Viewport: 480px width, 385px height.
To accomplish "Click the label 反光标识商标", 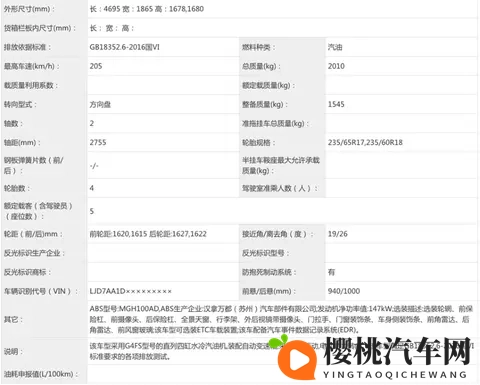I will 27,272.
